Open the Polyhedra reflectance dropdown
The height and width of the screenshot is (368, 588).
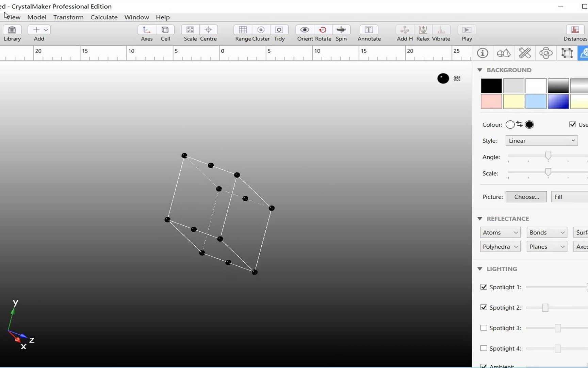pos(500,246)
